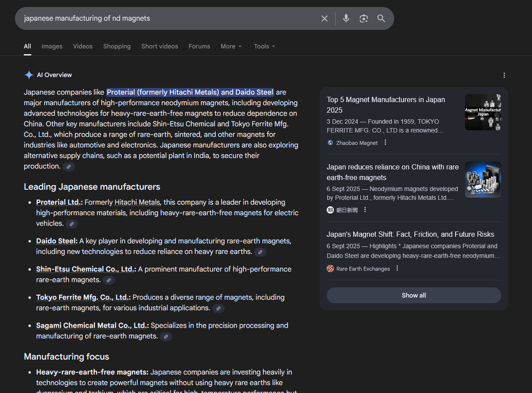Switch to the Short videos tab
532x393 pixels.
(160, 46)
